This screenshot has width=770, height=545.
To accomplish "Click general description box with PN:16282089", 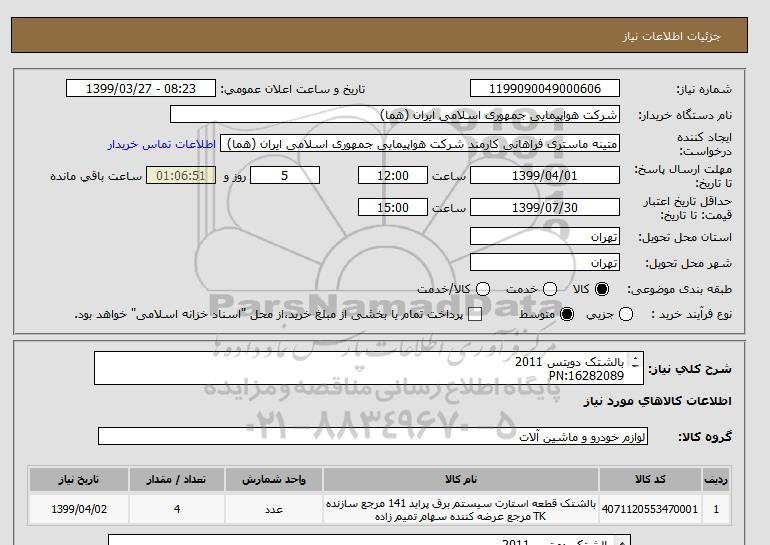I will point(369,368).
